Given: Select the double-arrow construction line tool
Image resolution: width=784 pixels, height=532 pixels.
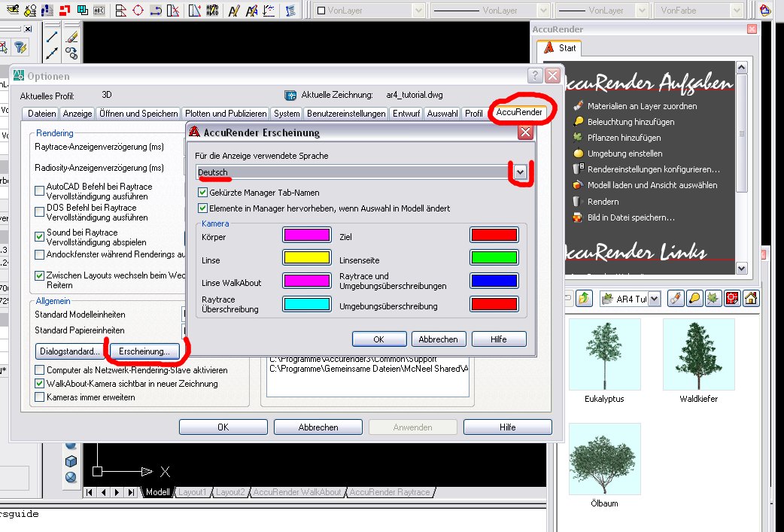Looking at the screenshot, I should pos(52,53).
